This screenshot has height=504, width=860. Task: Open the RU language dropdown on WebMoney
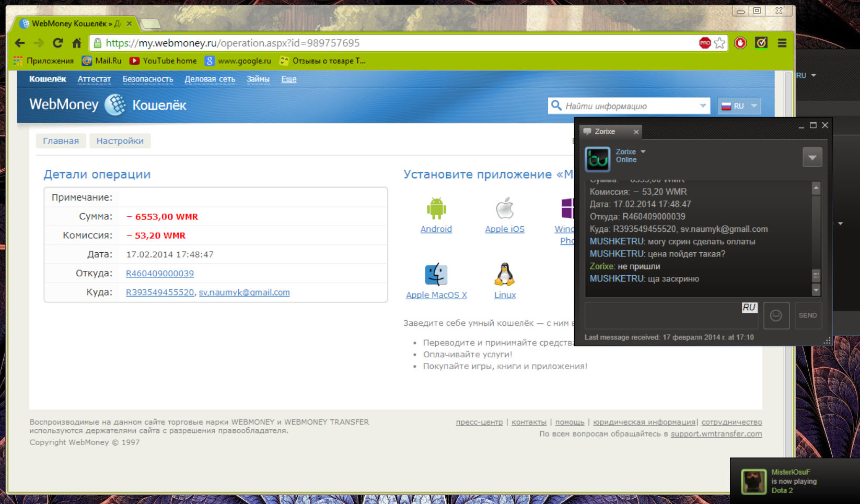coord(739,106)
